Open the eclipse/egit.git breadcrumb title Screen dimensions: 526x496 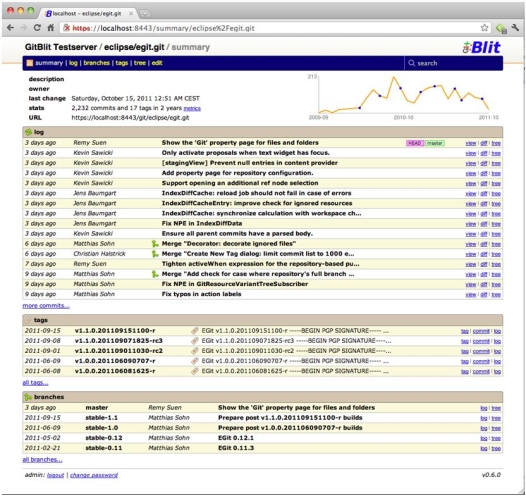(x=134, y=47)
